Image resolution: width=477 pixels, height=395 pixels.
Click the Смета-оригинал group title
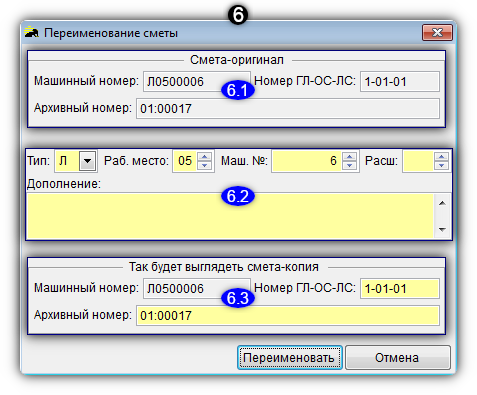[x=237, y=60]
